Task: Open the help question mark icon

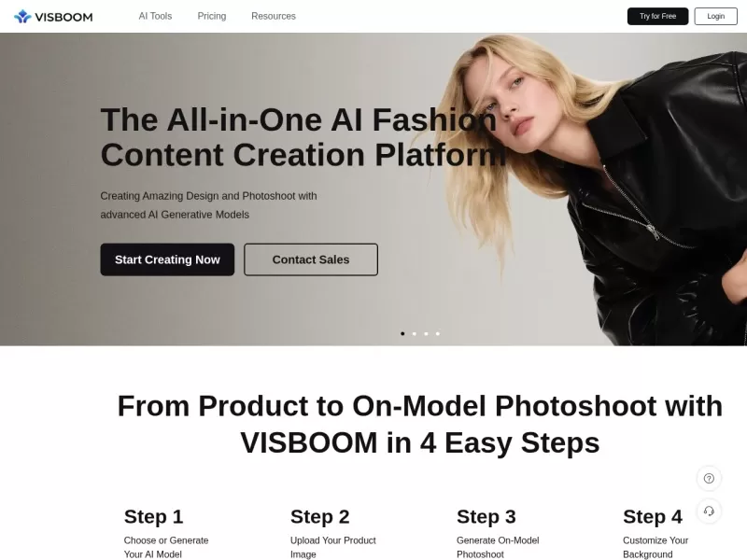Action: pos(709,478)
